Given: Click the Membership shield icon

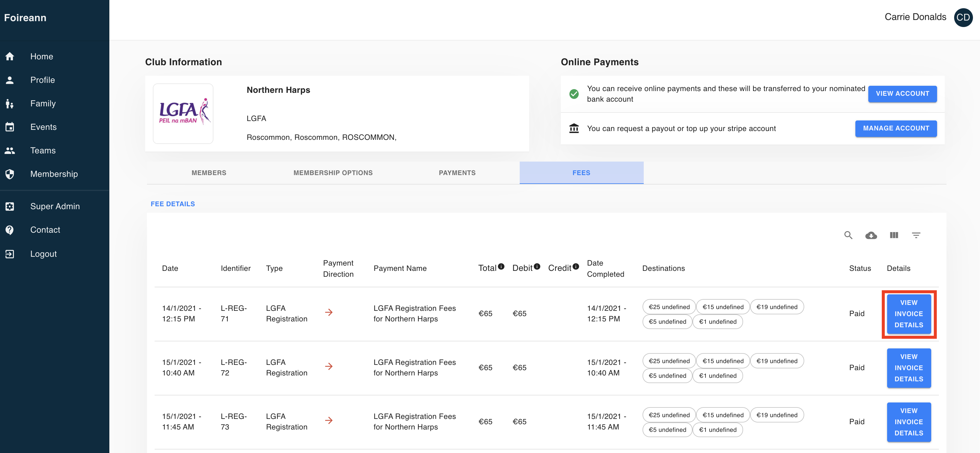Looking at the screenshot, I should pyautogui.click(x=10, y=174).
